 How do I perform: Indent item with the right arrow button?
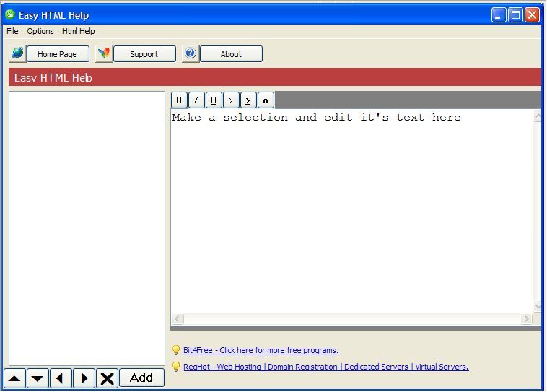pos(84,378)
